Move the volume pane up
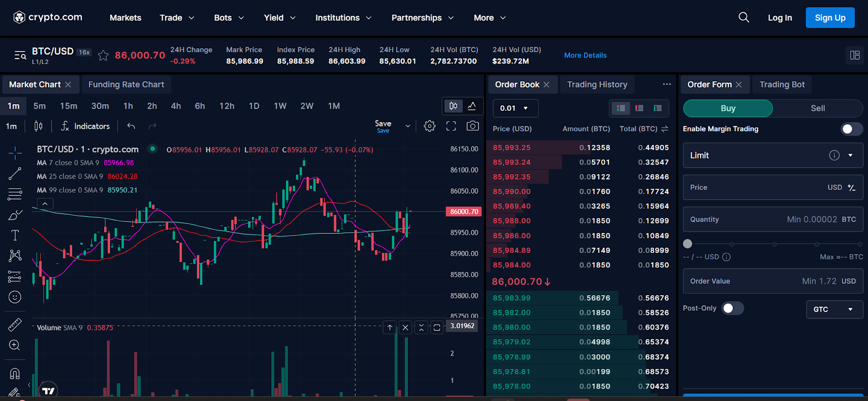 (390, 328)
